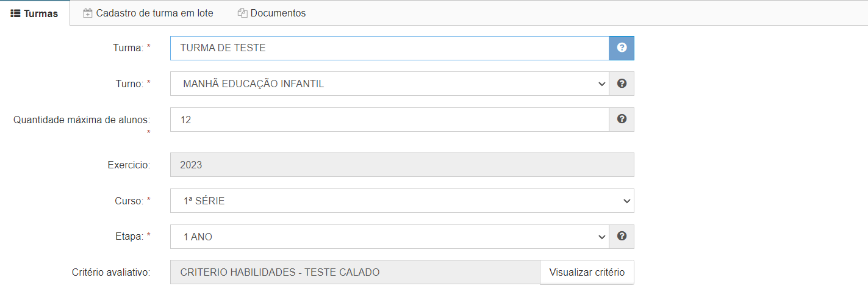Click the help icon beside Etapa dropdown
868x294 pixels.
(x=622, y=237)
